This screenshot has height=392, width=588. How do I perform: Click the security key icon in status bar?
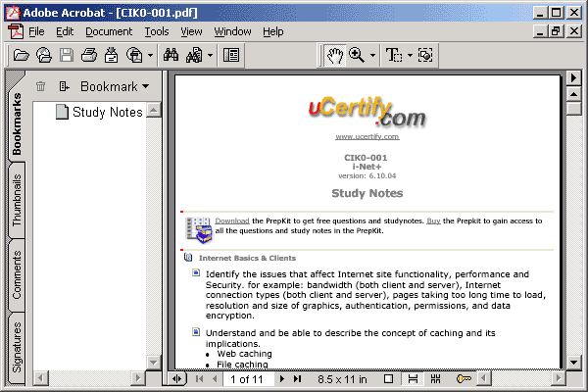pos(464,379)
